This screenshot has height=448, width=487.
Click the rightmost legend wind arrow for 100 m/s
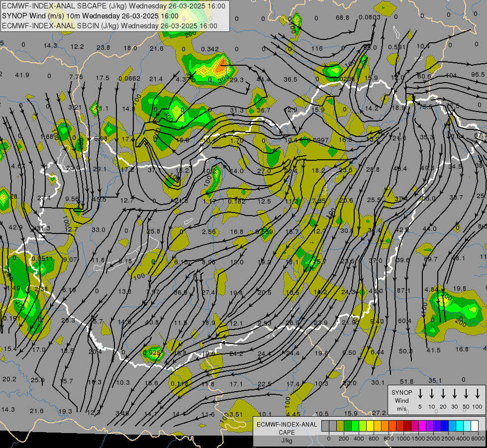pyautogui.click(x=478, y=393)
